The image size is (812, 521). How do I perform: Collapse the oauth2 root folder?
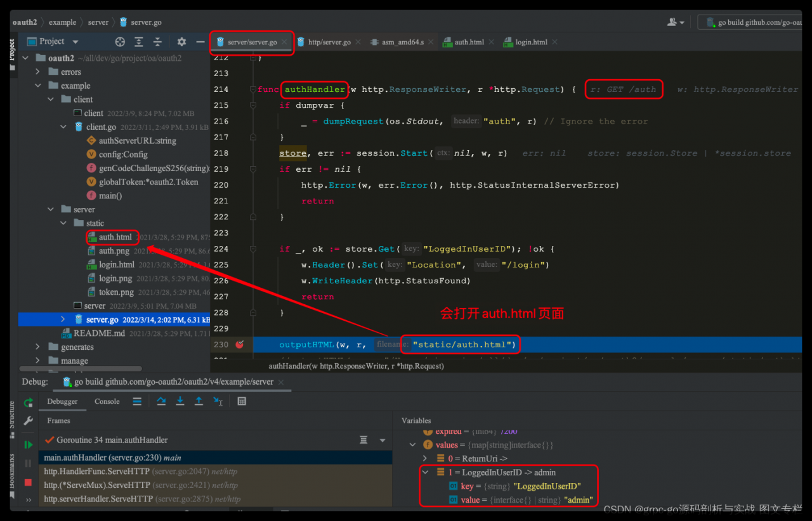coord(25,58)
